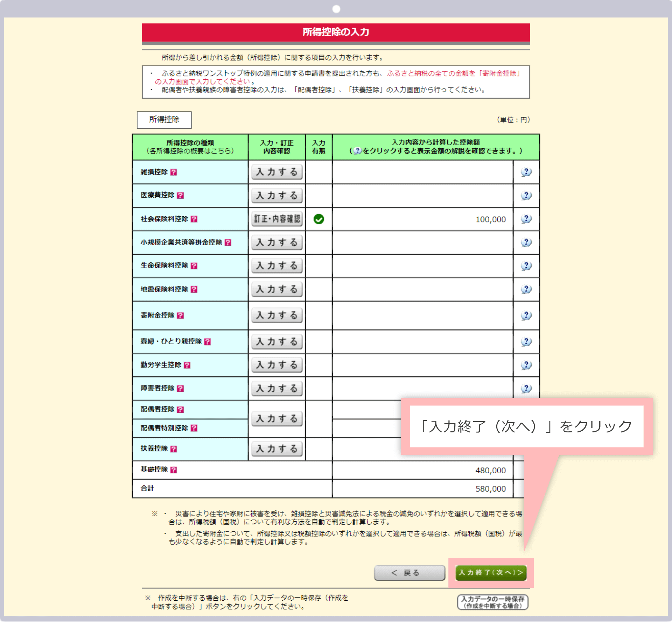Select the 所得控除 section label
This screenshot has width=672, height=622.
pyautogui.click(x=164, y=120)
